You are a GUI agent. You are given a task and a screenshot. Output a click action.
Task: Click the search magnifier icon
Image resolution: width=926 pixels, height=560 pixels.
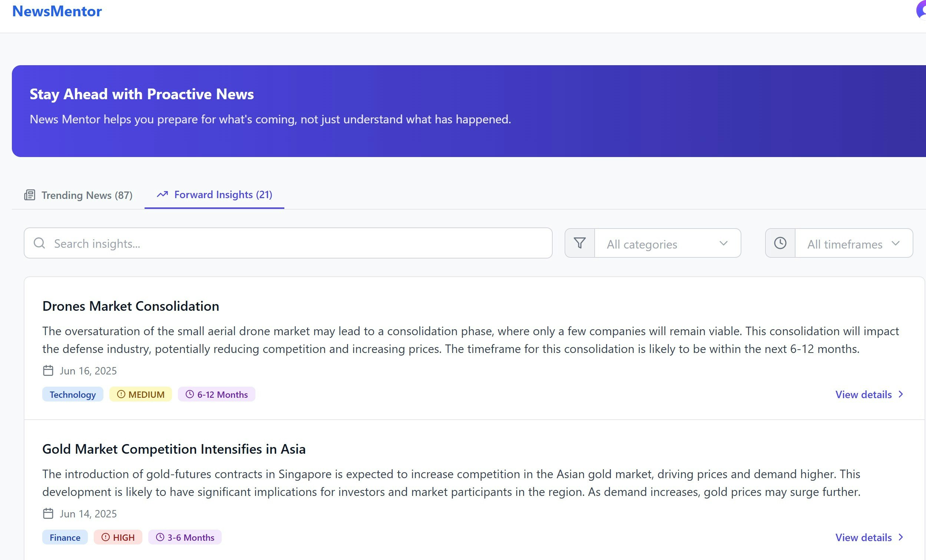[39, 243]
